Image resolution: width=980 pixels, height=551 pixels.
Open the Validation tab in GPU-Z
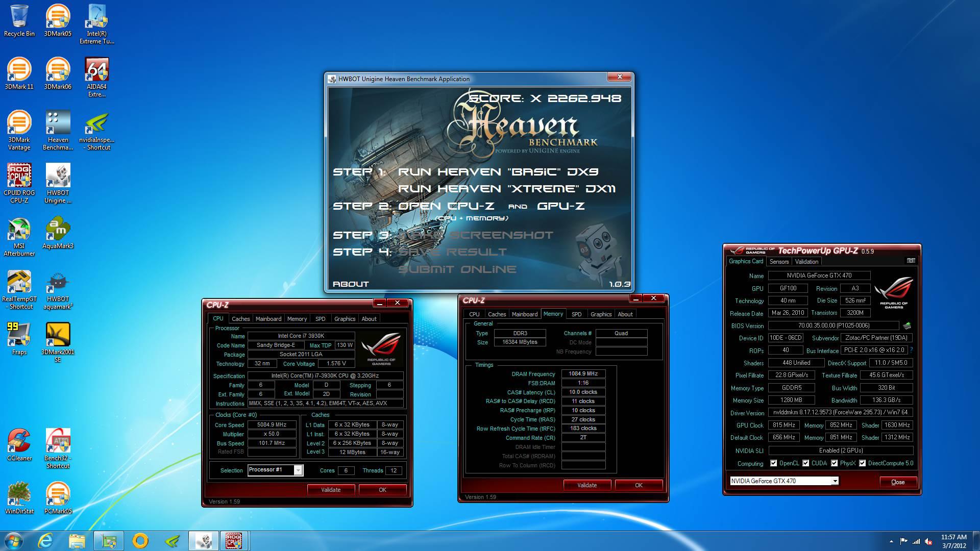(806, 261)
